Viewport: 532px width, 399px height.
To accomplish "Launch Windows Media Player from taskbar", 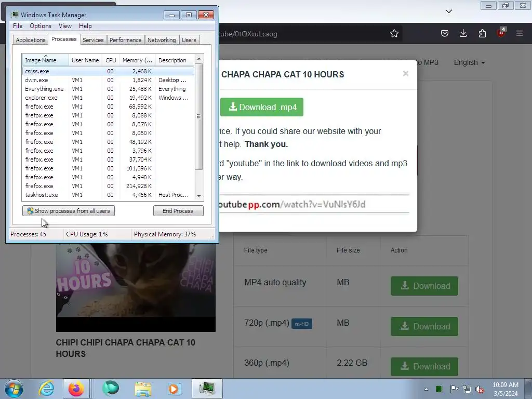I will click(175, 389).
